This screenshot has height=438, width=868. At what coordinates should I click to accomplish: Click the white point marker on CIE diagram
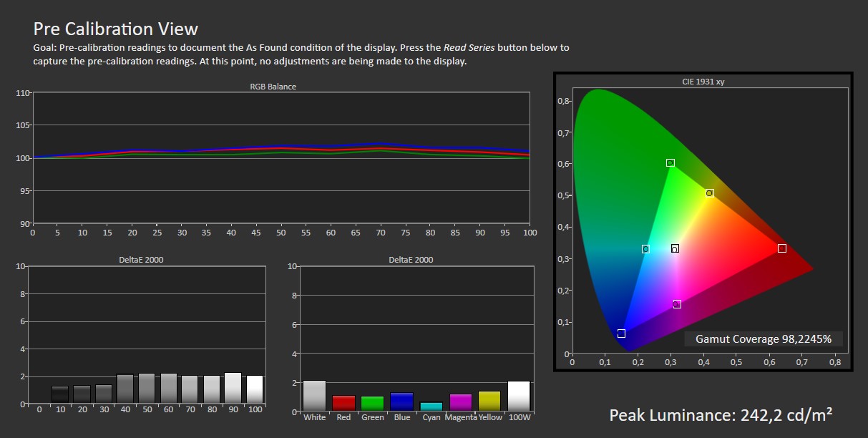[x=675, y=248]
